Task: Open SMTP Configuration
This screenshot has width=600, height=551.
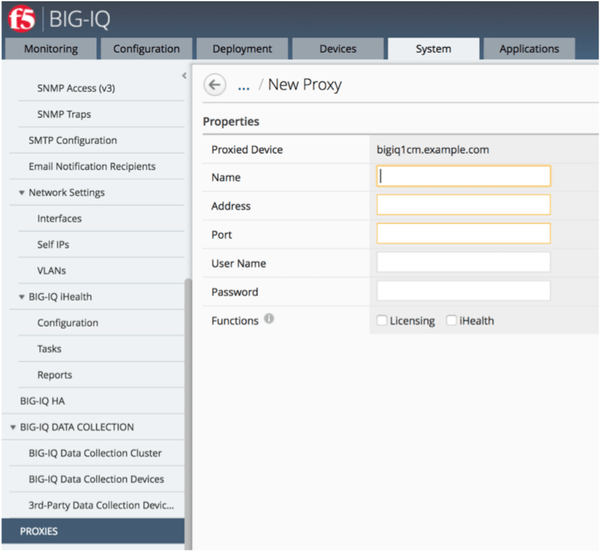Action: point(73,140)
